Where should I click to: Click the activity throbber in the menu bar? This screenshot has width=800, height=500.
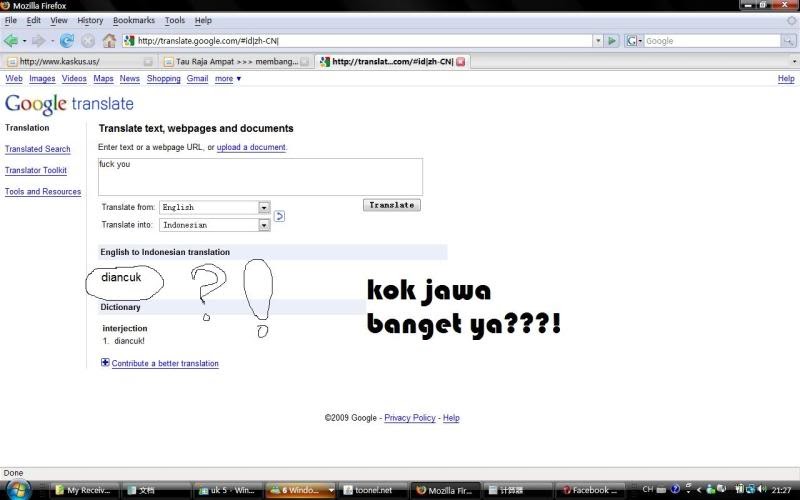point(791,20)
